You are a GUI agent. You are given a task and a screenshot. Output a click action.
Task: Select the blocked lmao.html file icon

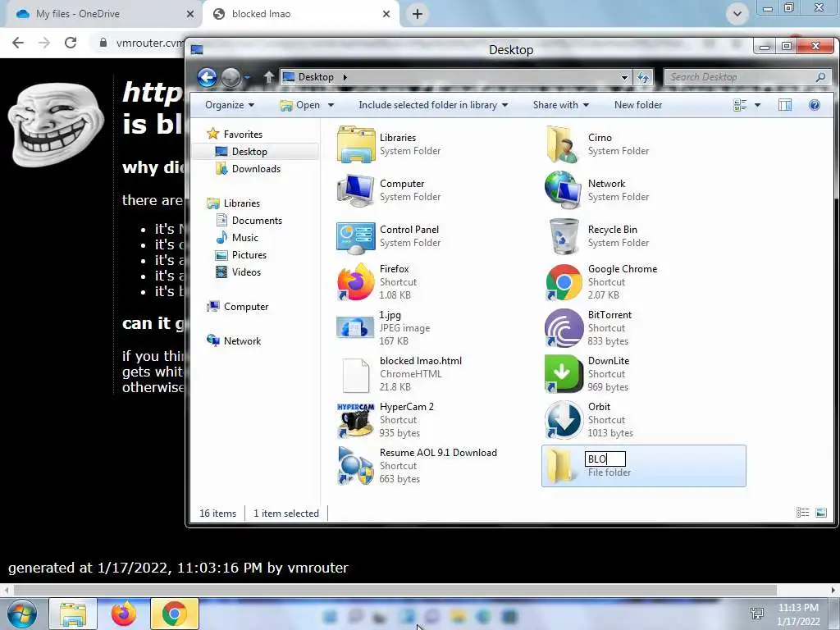click(x=356, y=374)
